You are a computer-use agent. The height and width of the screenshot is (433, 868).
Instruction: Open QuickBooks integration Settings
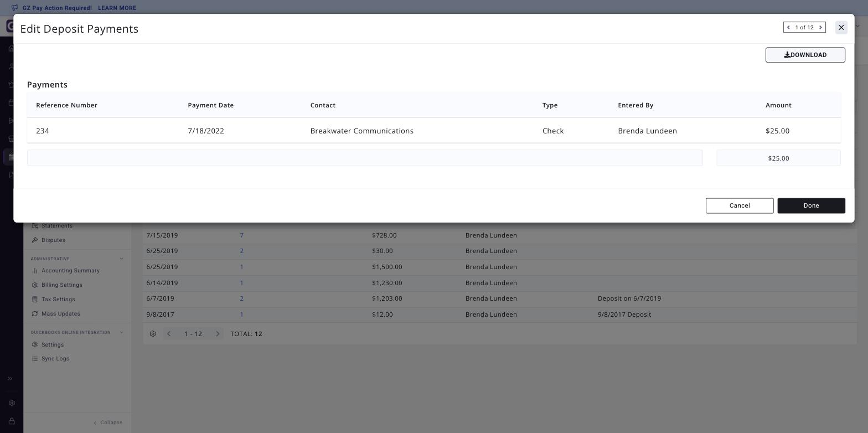[x=52, y=345]
